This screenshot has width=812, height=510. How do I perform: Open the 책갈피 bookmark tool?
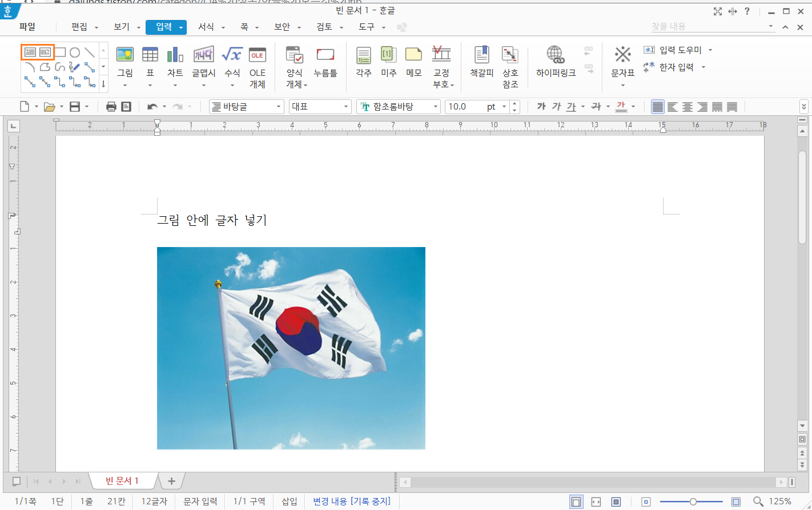[482, 60]
